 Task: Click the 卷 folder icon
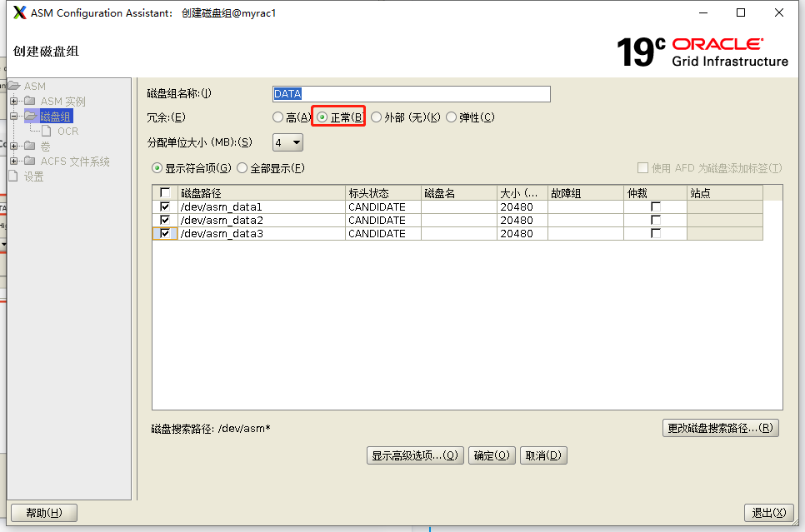pos(29,147)
